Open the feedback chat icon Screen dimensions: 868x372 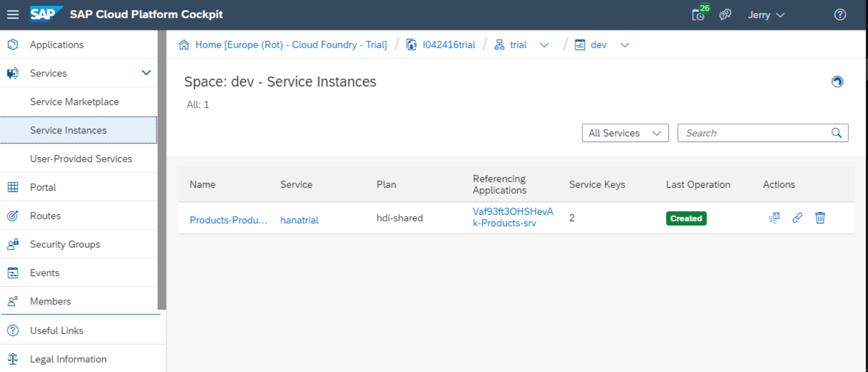click(x=725, y=15)
